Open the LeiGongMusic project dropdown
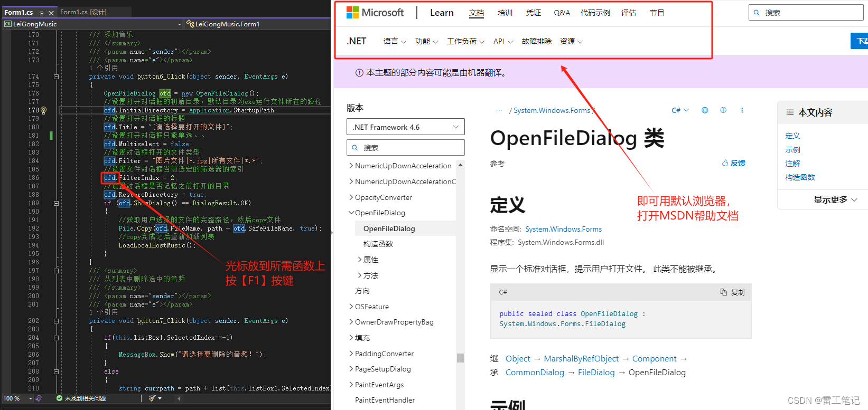This screenshot has width=868, height=410. (x=92, y=24)
